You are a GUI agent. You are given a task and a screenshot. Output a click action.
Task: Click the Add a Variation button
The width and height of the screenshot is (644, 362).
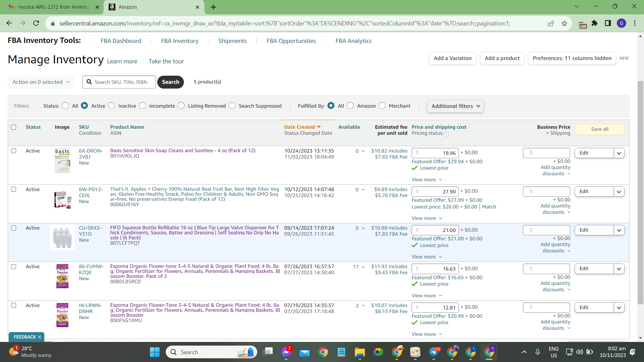[x=452, y=58]
